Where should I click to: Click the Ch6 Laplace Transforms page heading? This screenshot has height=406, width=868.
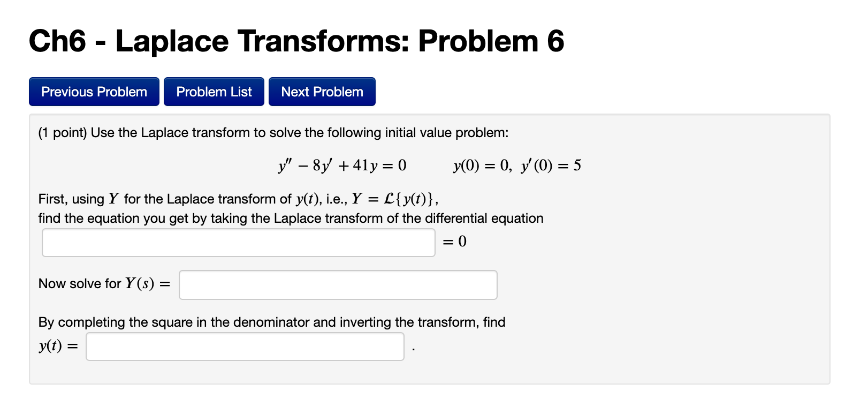click(x=296, y=41)
